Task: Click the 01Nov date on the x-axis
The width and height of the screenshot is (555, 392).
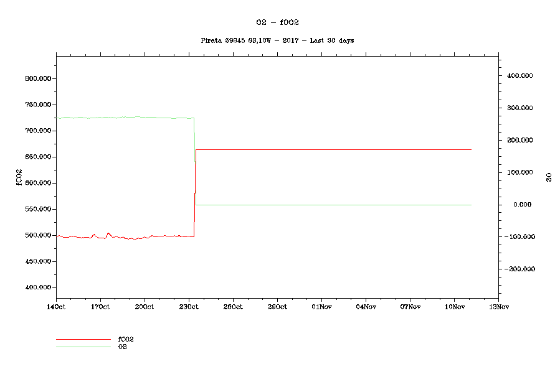Action: [321, 307]
